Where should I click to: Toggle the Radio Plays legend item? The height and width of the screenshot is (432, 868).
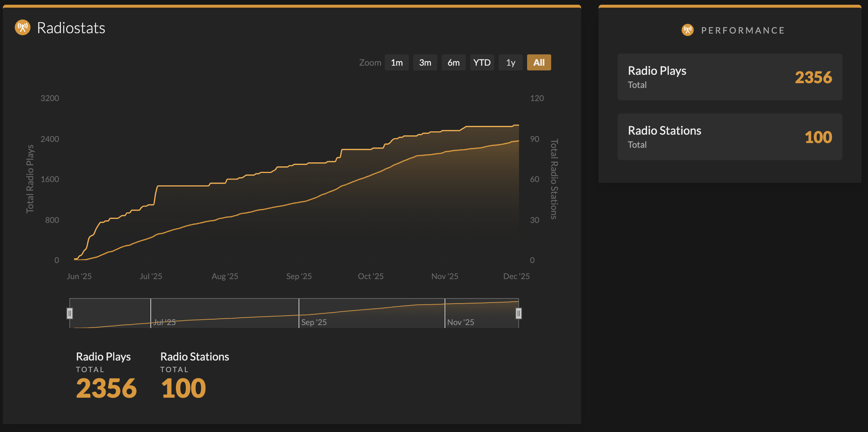point(103,357)
